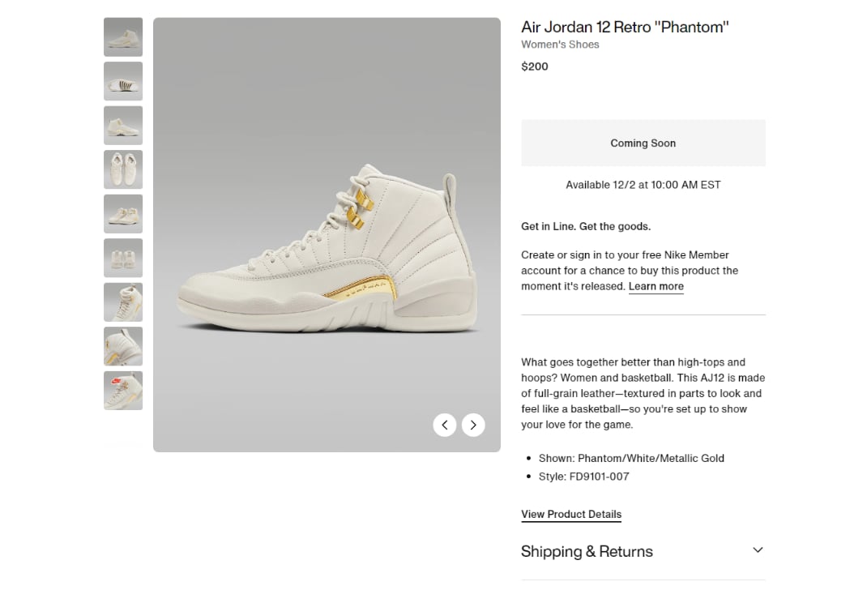Click the style code FD9101-007

(x=599, y=477)
